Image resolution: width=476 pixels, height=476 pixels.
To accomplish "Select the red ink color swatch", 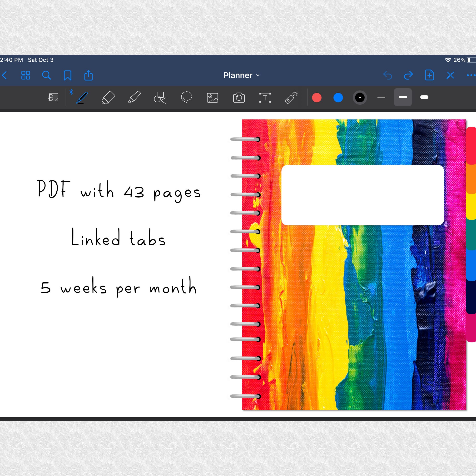I will pos(317,98).
